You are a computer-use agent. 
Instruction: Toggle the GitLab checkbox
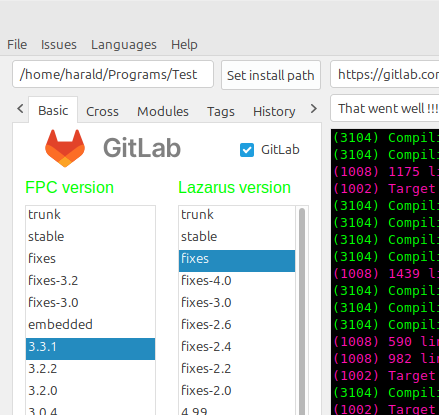[247, 150]
